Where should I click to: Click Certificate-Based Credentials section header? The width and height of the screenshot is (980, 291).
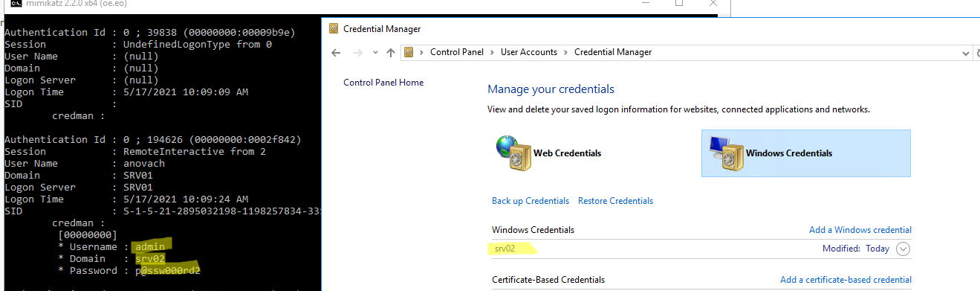[x=548, y=280]
